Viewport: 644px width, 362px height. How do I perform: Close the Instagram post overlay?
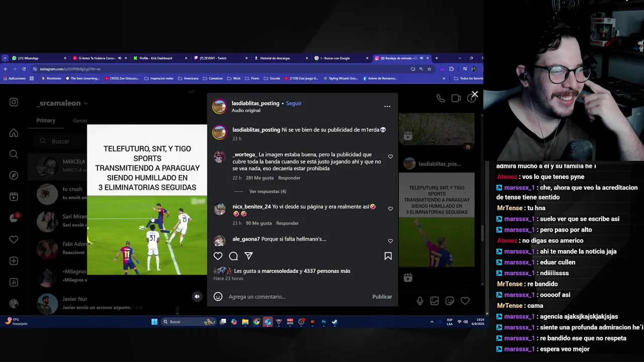click(x=474, y=94)
